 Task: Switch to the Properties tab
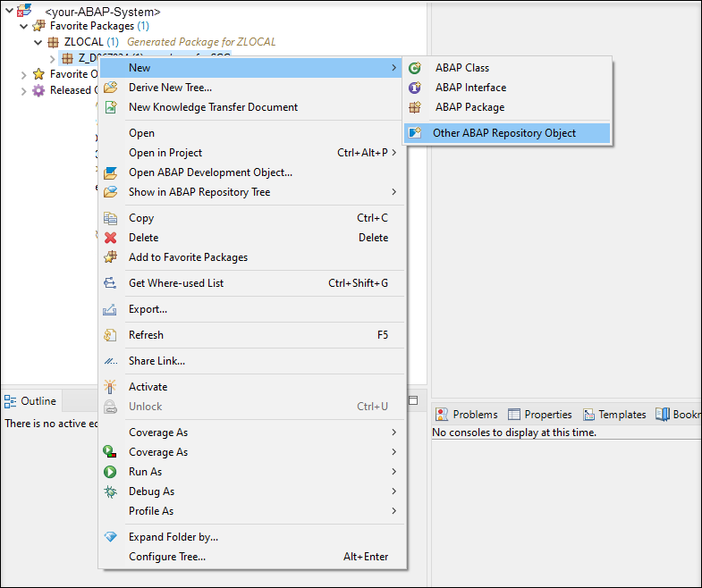[540, 415]
